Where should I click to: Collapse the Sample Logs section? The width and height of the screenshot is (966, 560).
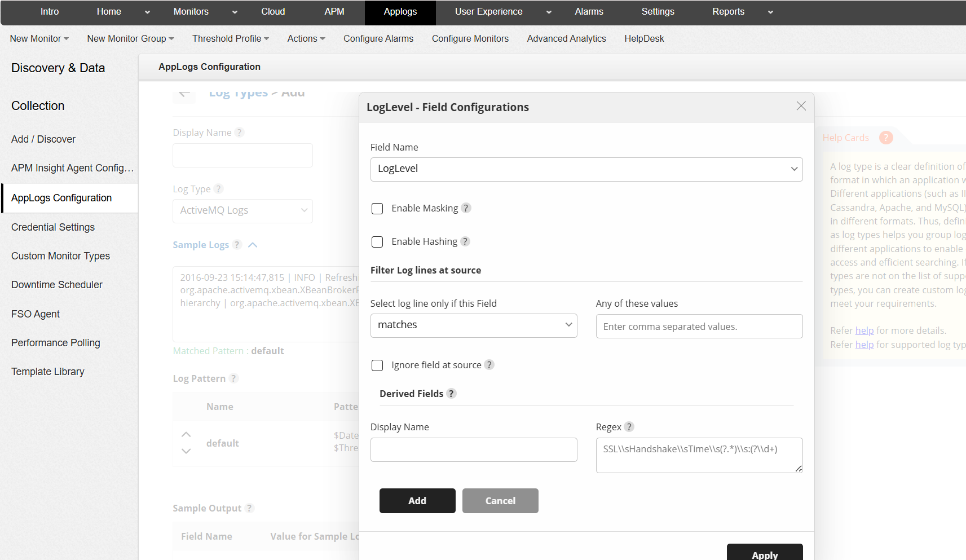click(x=252, y=244)
